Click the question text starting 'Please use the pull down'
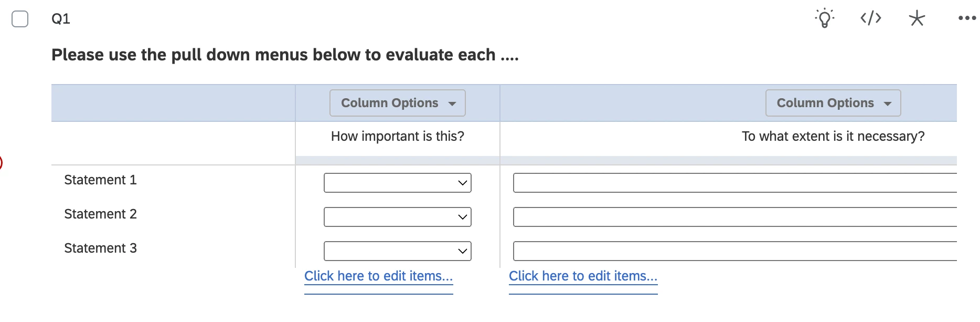Viewport: 980px width, 322px height. [x=285, y=55]
